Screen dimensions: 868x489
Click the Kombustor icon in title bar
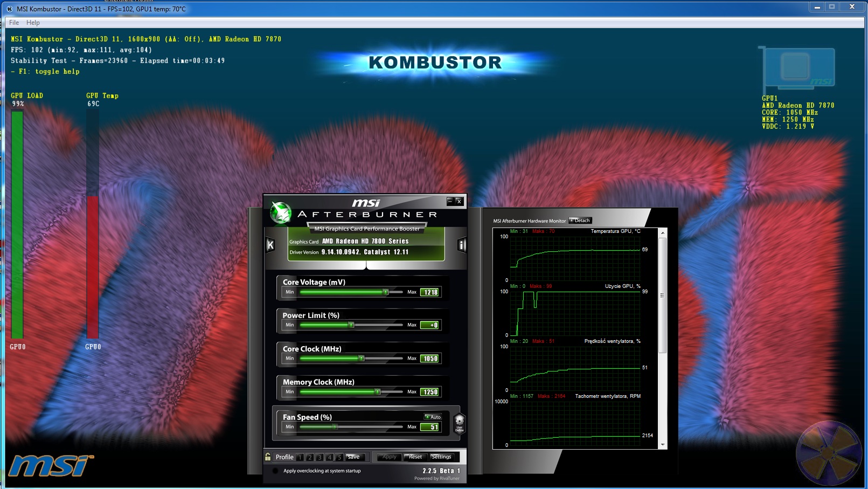coord(10,9)
